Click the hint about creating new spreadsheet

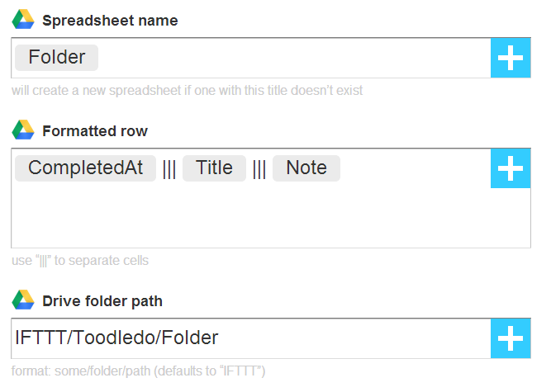(187, 91)
